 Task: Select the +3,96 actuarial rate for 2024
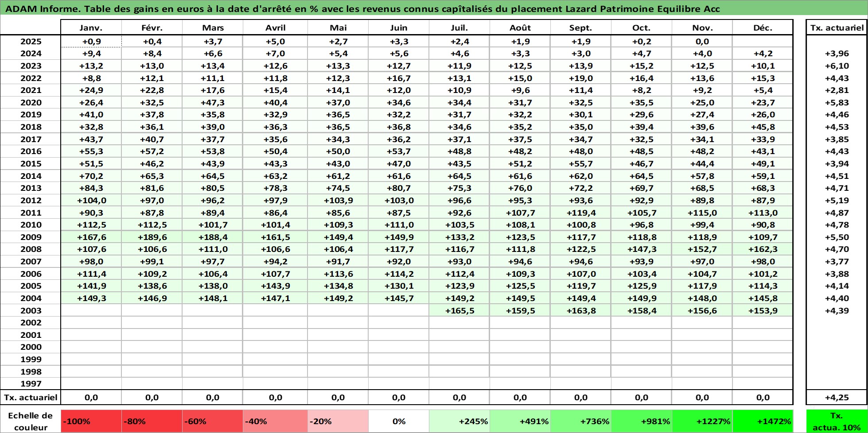click(837, 53)
